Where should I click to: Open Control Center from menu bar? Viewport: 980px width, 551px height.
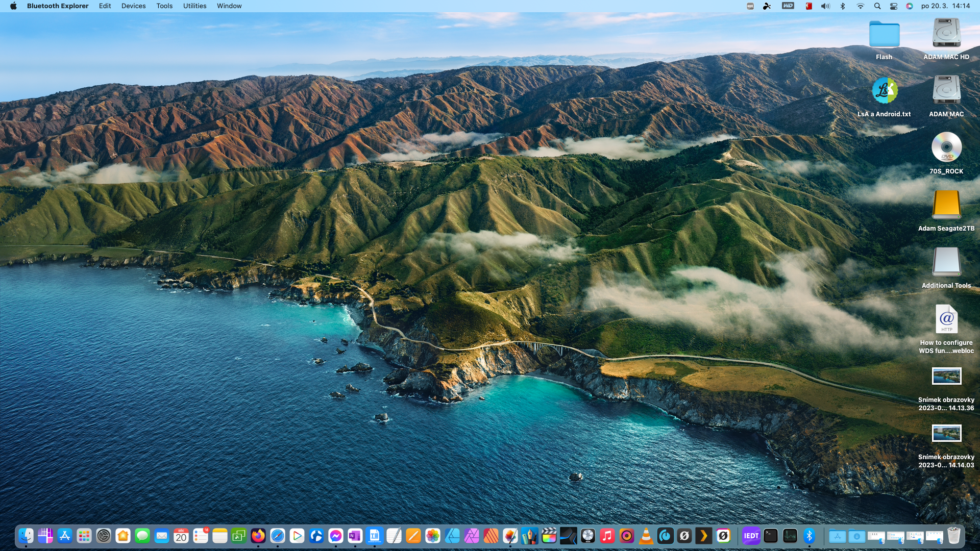(893, 6)
